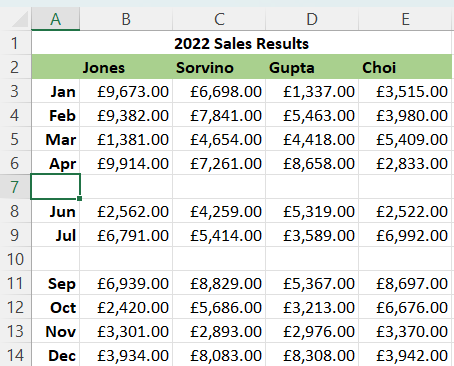Viewport: 454px width, 366px height.
Task: Click the Jan row label cell
Action: pyautogui.click(x=56, y=91)
